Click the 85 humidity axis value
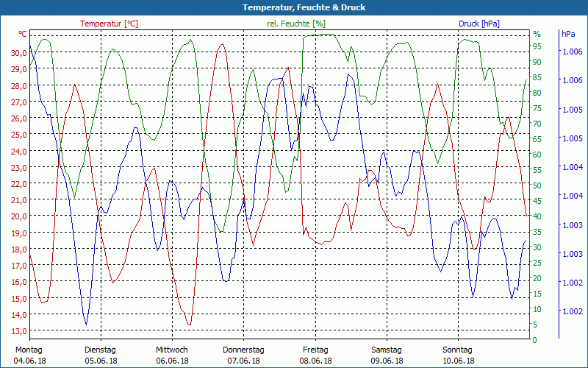Viewport: 588px width, 368px height. coord(537,78)
